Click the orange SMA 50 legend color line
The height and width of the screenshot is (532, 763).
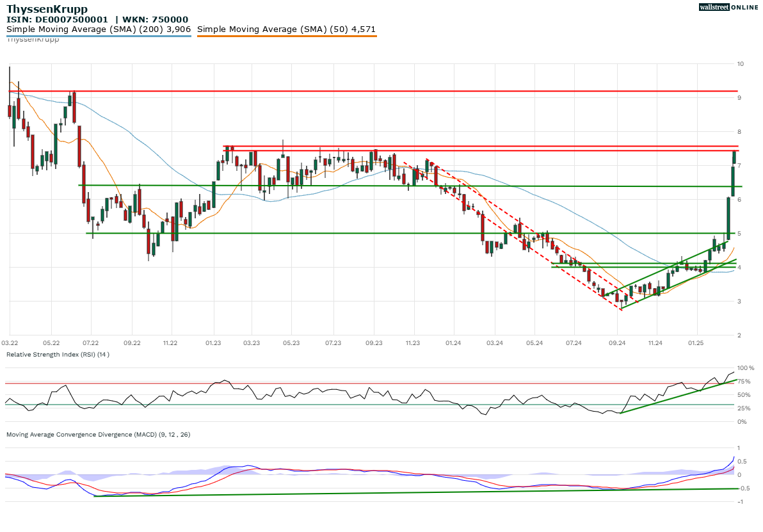pyautogui.click(x=287, y=36)
